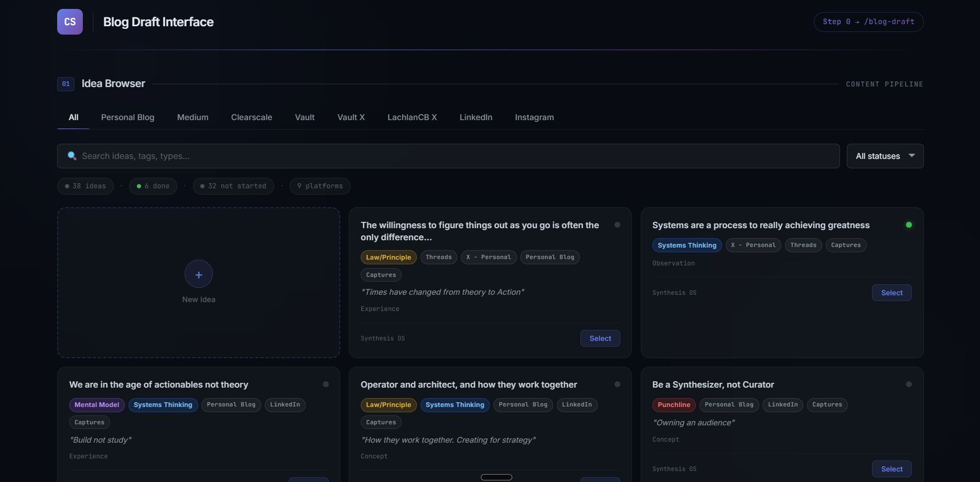The height and width of the screenshot is (482, 980).
Task: Click Personal Blog tag on 'willingness' card
Action: click(550, 258)
